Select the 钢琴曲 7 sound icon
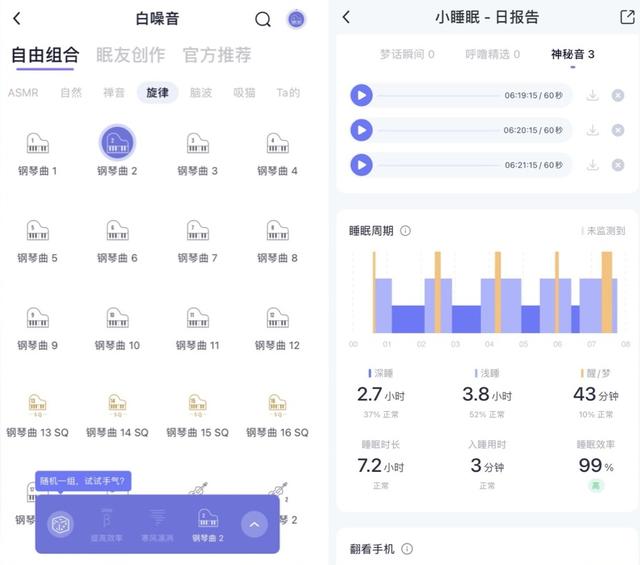 click(199, 231)
